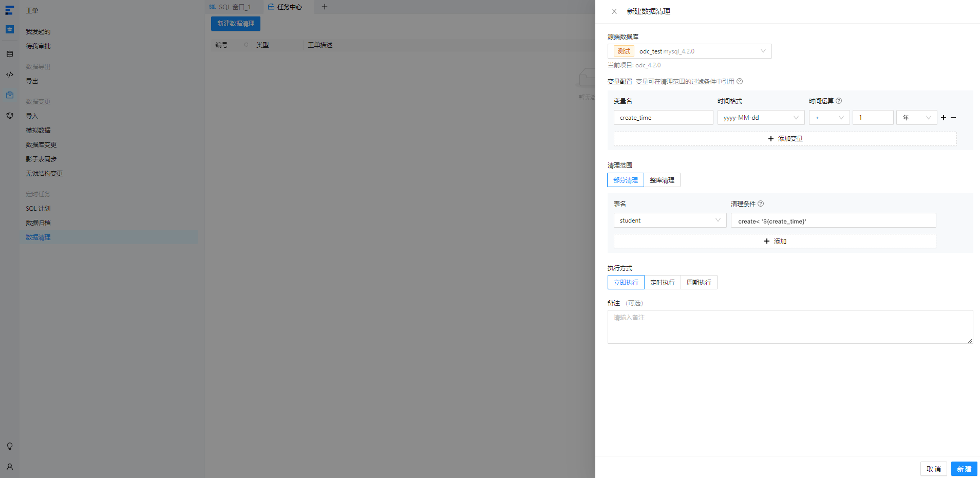Open help tooltip next to 清理条件
The width and height of the screenshot is (980, 478).
761,204
